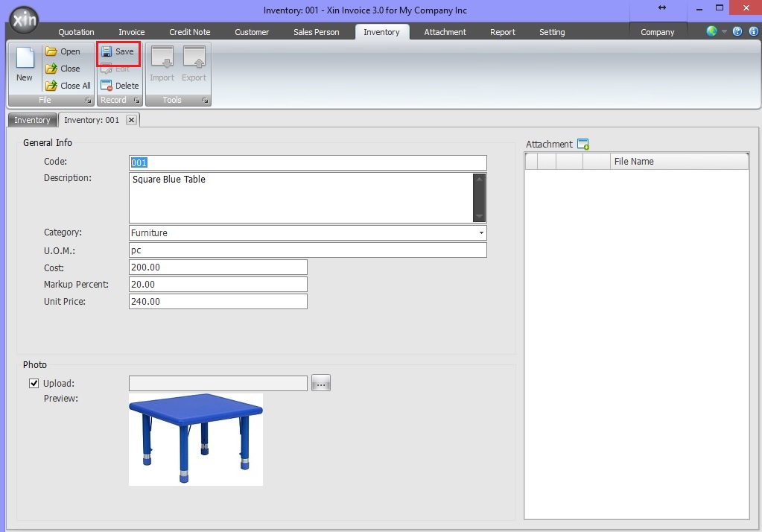
Task: Click description scrollbar up arrow
Action: pyautogui.click(x=479, y=179)
